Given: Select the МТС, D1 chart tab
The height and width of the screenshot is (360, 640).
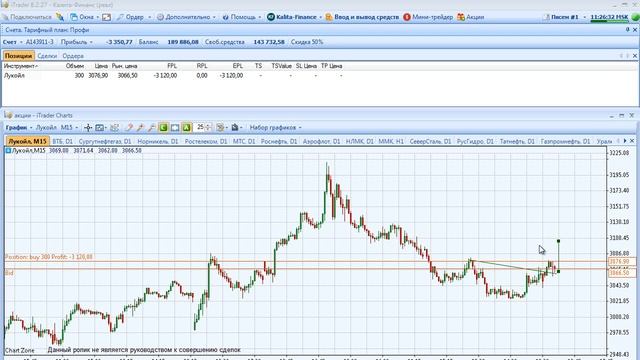Looking at the screenshot, I should coord(244,141).
